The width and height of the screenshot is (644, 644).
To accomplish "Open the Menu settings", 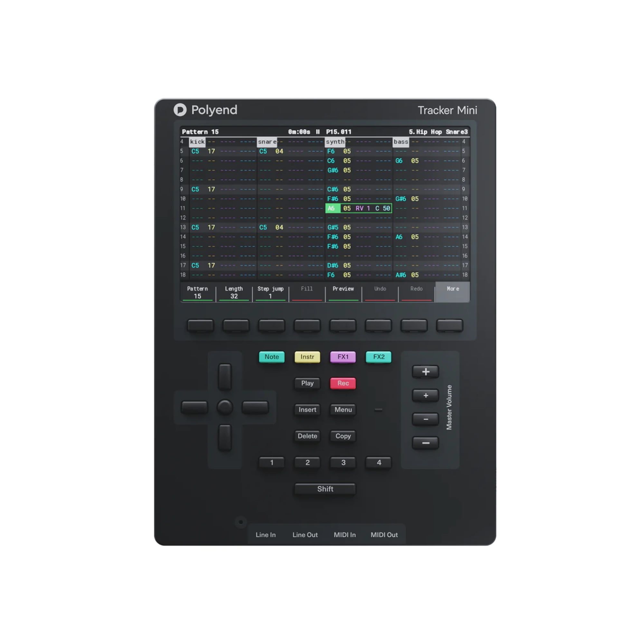I will [342, 409].
